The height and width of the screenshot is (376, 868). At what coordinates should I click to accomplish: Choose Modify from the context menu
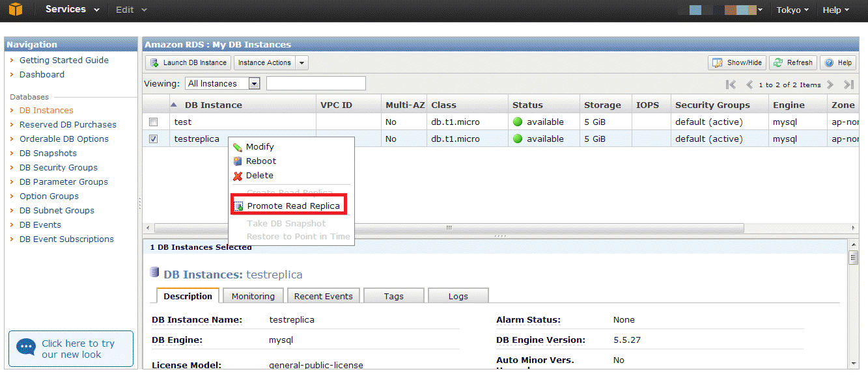click(260, 147)
